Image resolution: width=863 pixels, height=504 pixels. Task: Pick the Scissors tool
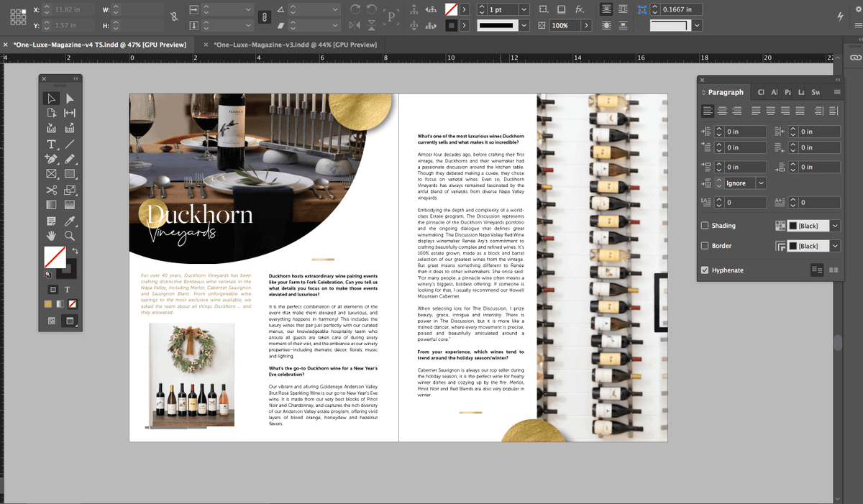51,191
